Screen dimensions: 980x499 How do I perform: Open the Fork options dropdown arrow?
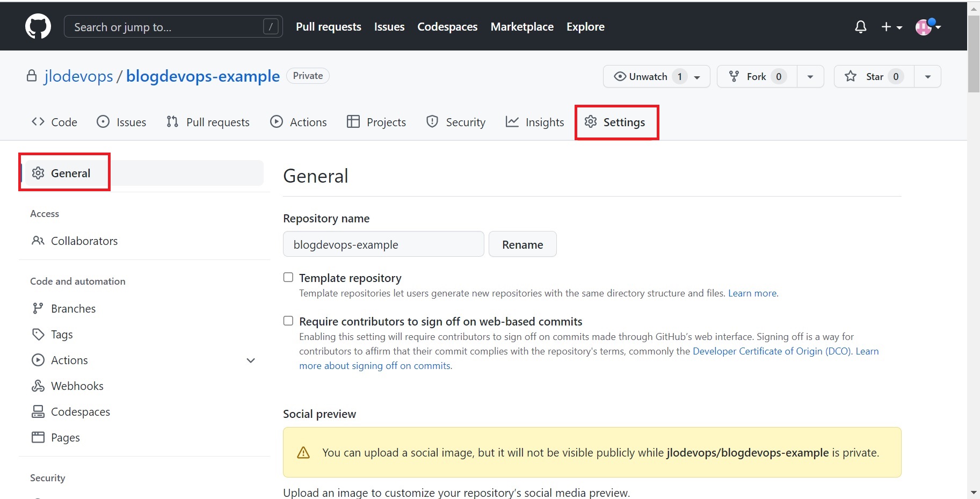click(810, 76)
